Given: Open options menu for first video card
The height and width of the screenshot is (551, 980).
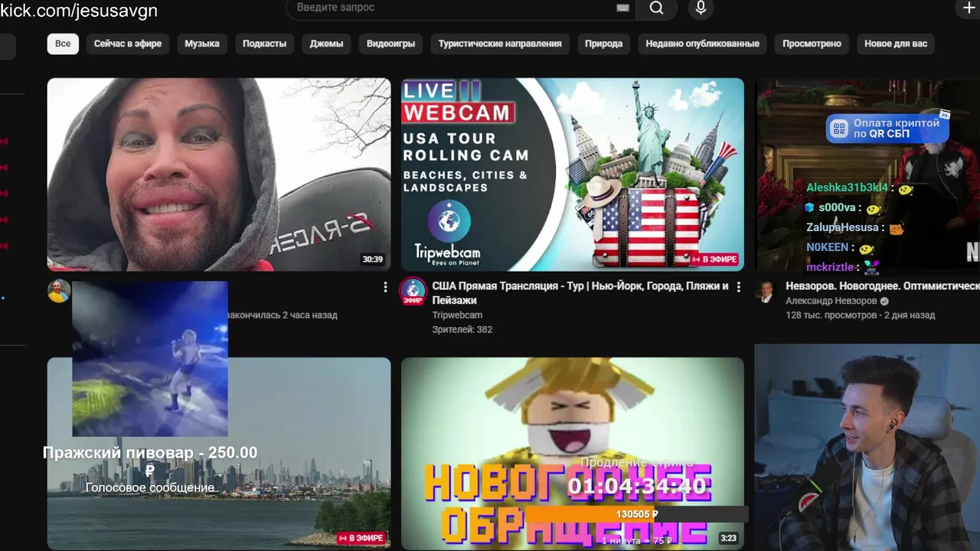Looking at the screenshot, I should (385, 287).
